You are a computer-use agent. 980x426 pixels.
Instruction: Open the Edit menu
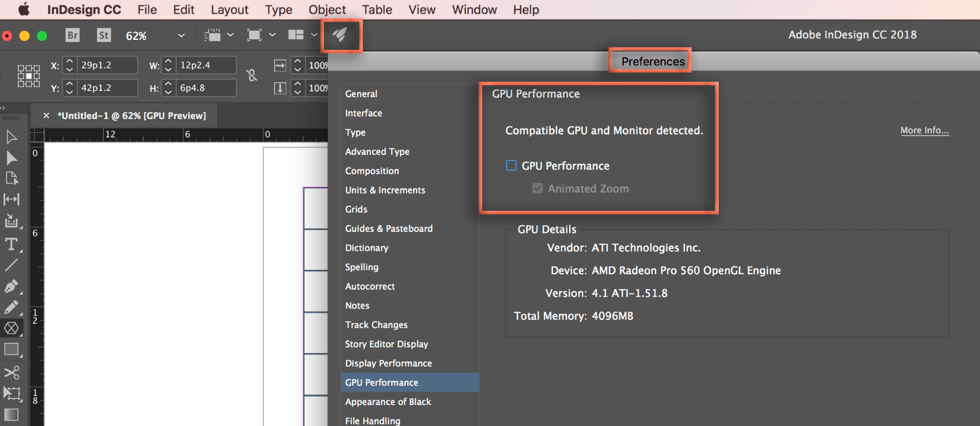tap(184, 10)
